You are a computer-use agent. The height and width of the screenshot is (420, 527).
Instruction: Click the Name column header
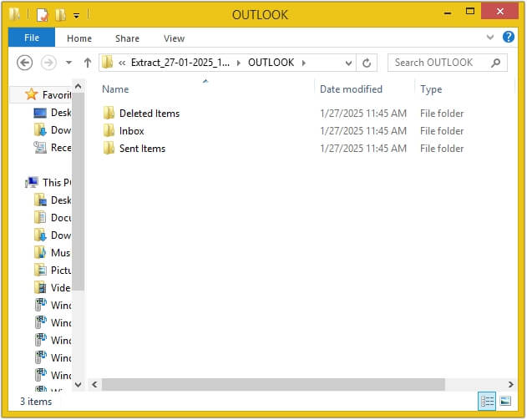(x=115, y=89)
